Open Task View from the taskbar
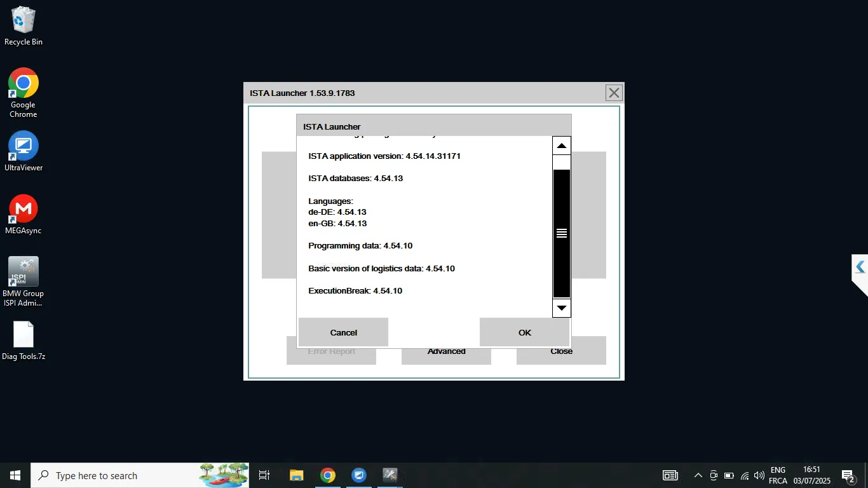Viewport: 868px width, 488px height. (x=264, y=475)
